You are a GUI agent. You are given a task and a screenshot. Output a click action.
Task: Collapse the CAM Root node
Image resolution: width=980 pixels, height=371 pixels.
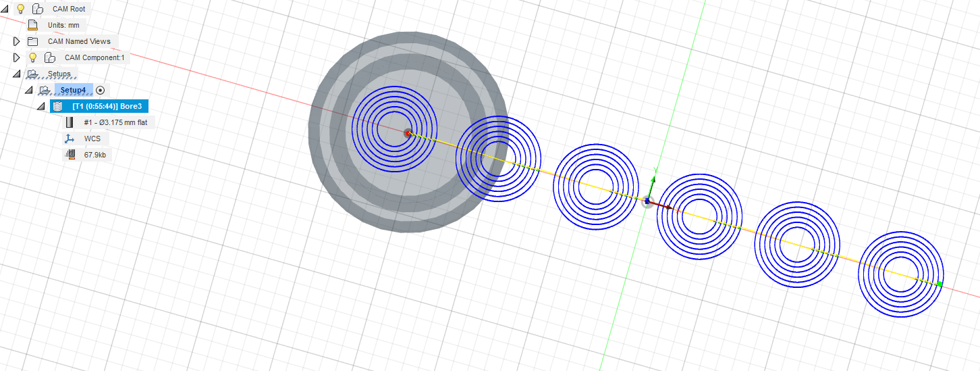(x=5, y=9)
